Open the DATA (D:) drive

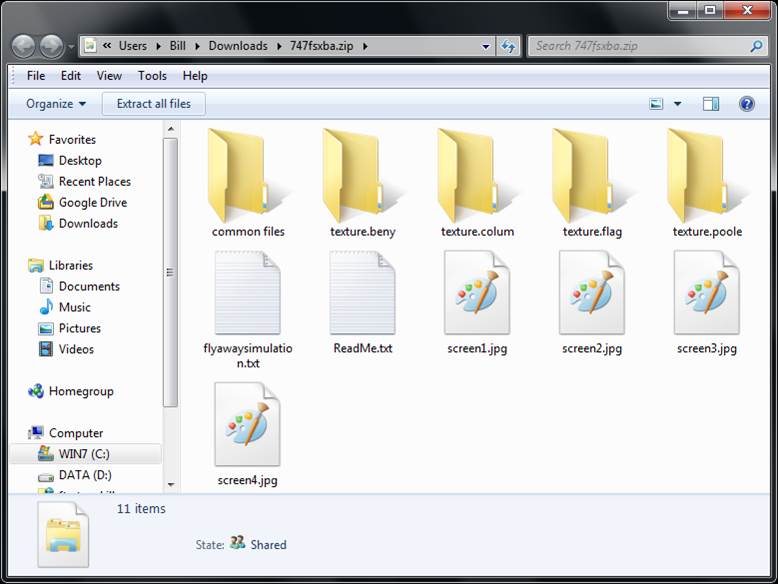point(85,475)
